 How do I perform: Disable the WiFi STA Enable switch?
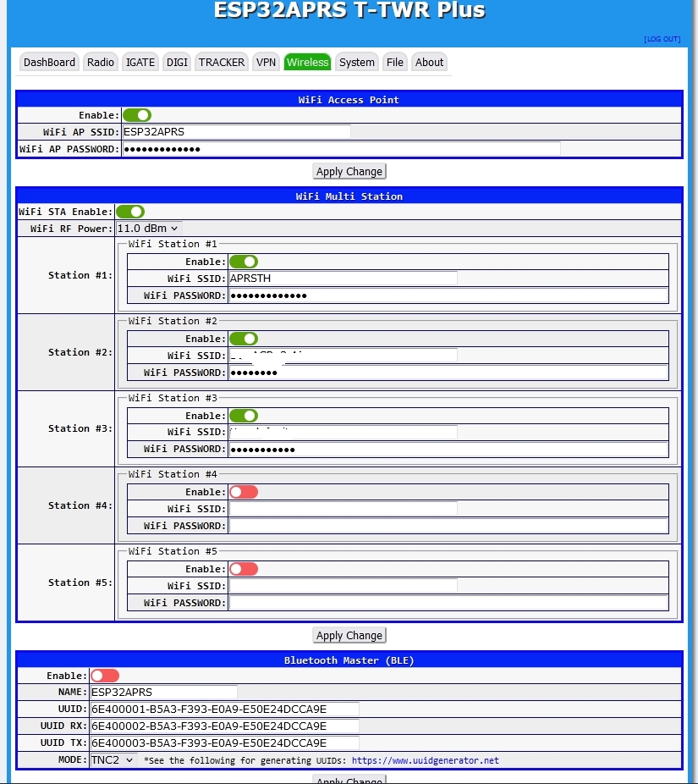point(130,212)
